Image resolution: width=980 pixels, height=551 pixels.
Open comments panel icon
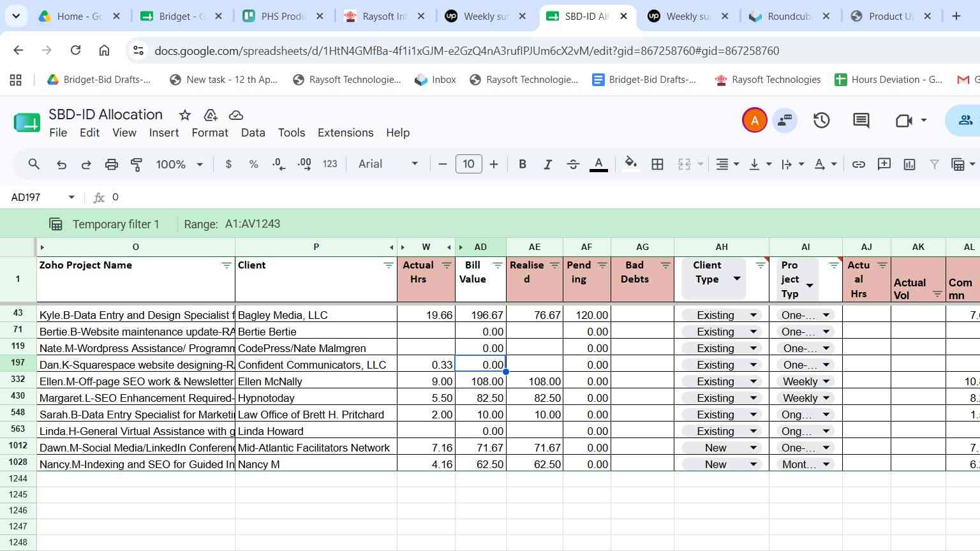coord(861,120)
